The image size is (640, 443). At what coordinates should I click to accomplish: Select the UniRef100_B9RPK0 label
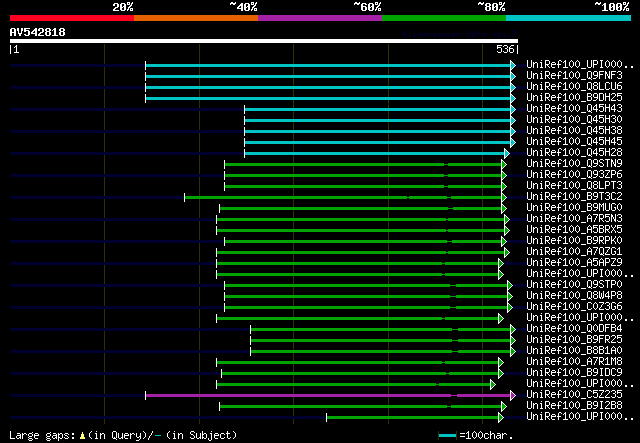coord(574,241)
